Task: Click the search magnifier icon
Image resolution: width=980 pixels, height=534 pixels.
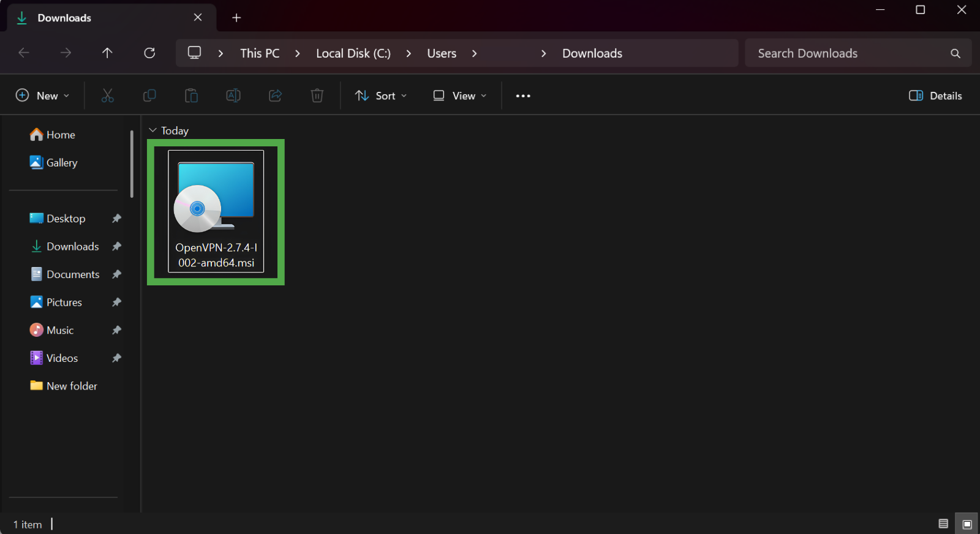Action: 956,53
